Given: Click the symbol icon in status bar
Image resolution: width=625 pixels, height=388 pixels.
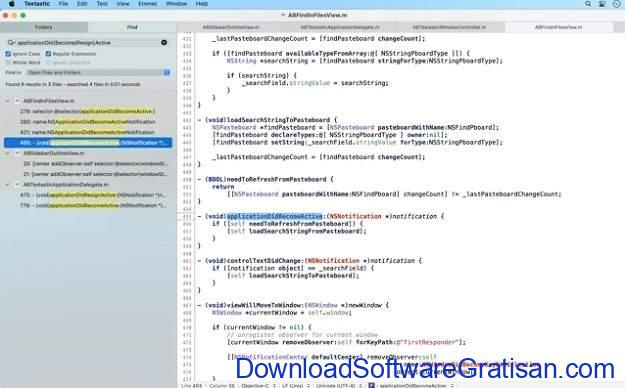Looking at the screenshot, I should click(x=371, y=386).
